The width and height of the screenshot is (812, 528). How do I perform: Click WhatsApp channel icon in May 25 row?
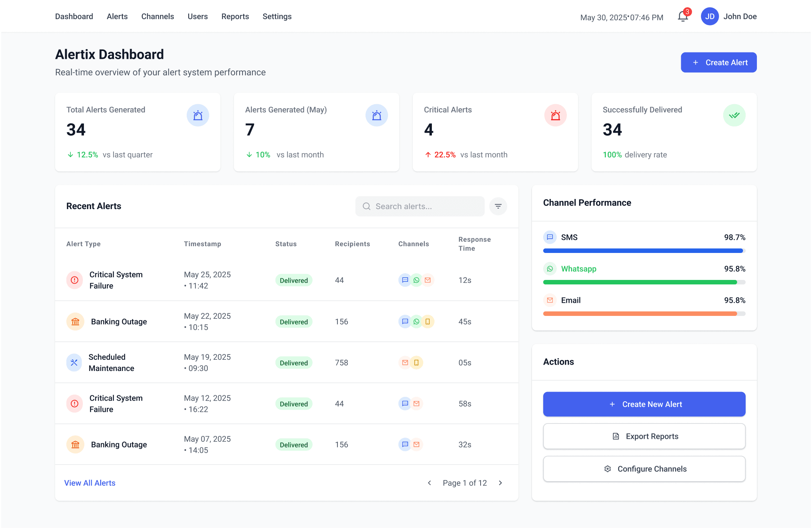(x=416, y=280)
